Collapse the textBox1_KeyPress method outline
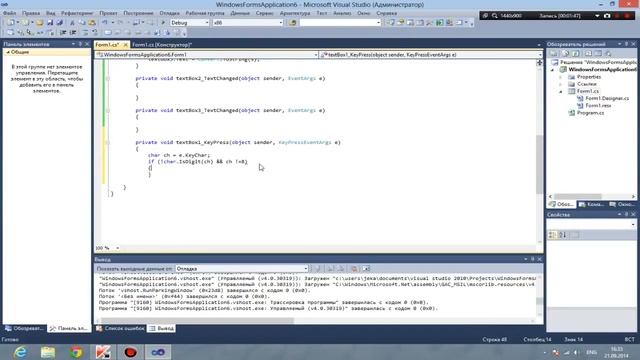This screenshot has width=640, height=360. pos(108,142)
